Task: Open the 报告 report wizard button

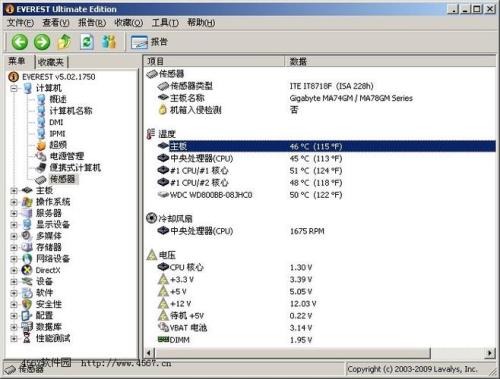Action: [x=149, y=42]
